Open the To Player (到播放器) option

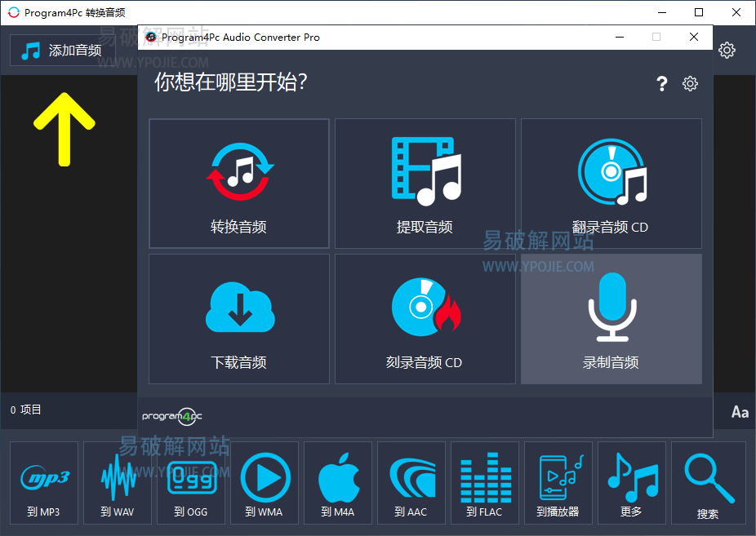coord(558,483)
